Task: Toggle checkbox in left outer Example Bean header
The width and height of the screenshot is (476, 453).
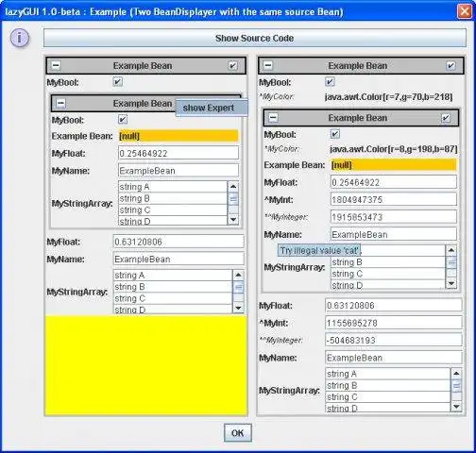Action: coord(232,65)
